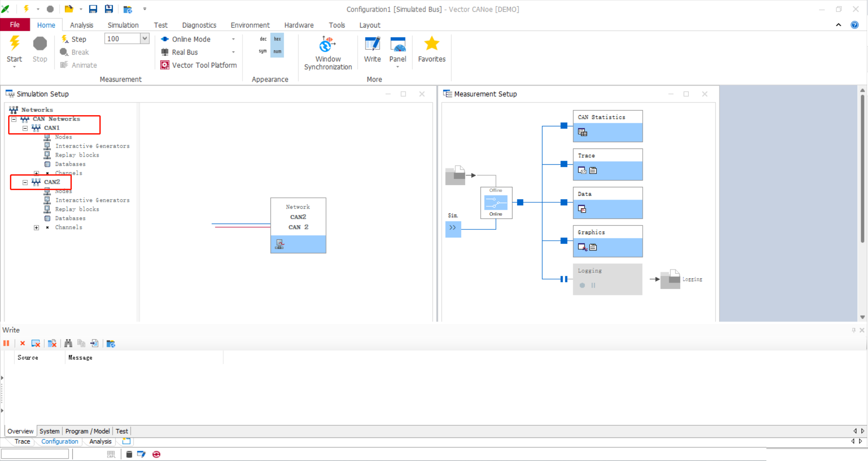Open the Real Bus dropdown arrow

(x=233, y=52)
